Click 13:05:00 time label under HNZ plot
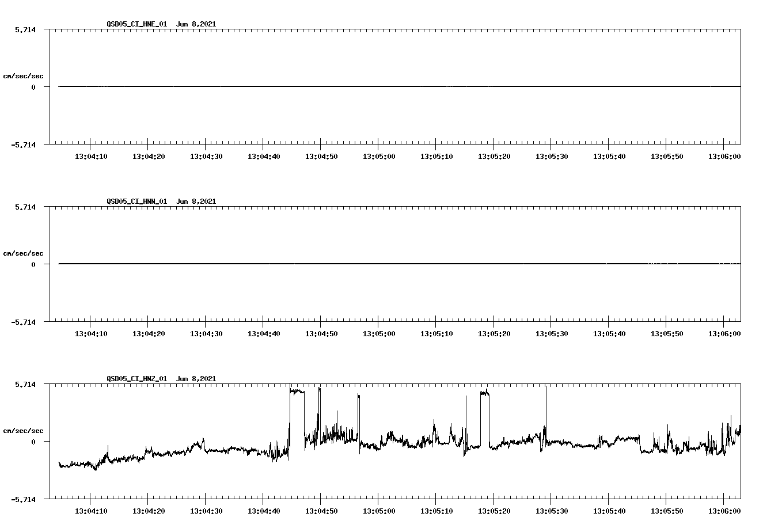Image resolution: width=782 pixels, height=532 pixels. 379,511
